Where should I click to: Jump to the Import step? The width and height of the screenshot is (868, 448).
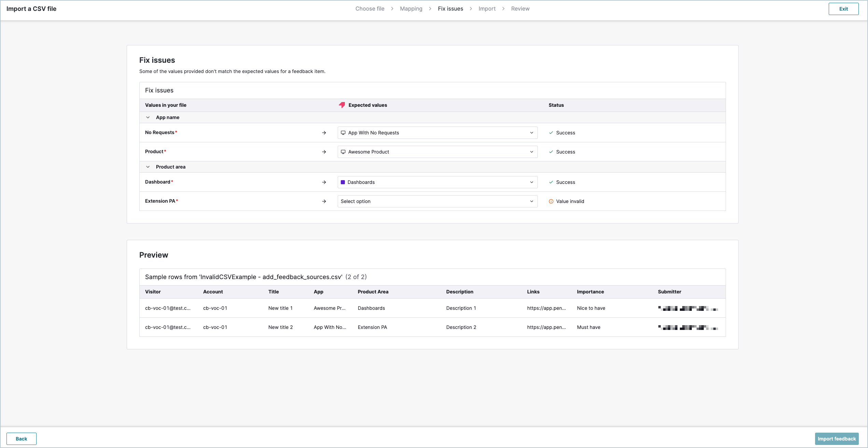pyautogui.click(x=487, y=9)
